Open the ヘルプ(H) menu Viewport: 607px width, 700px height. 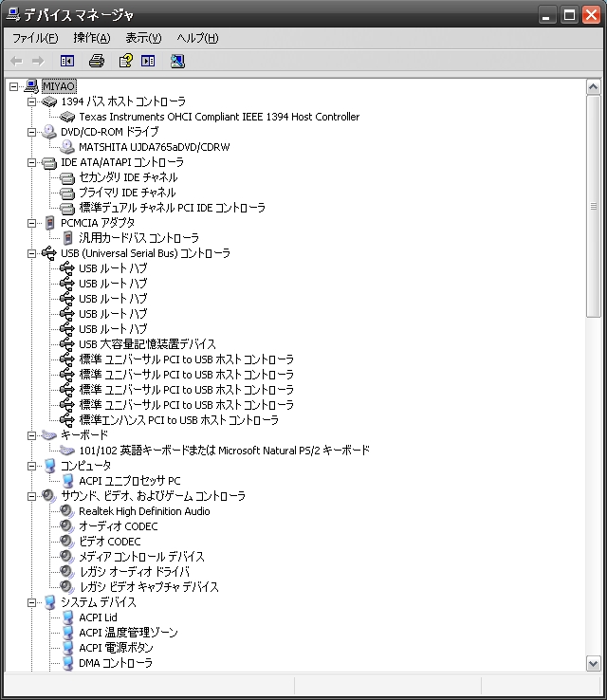pos(197,38)
